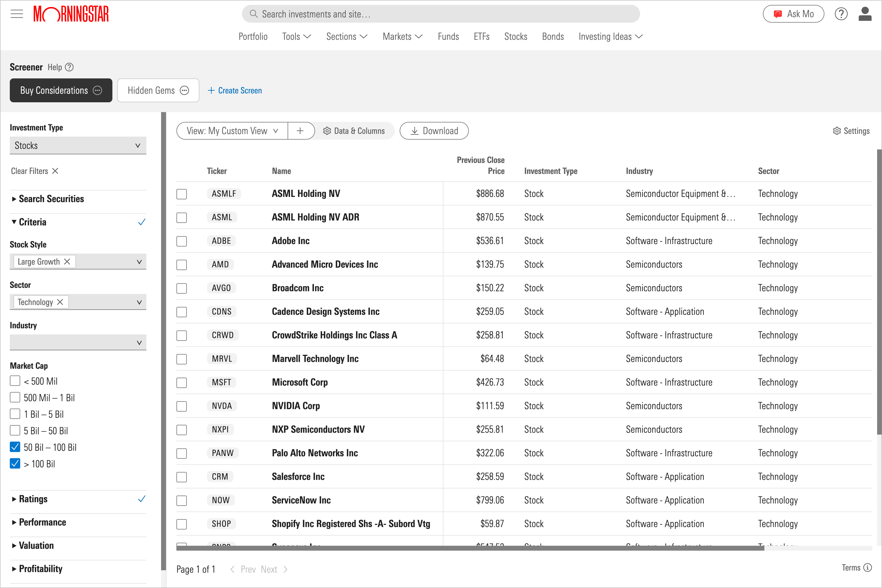Go to Funds page
This screenshot has width=882, height=588.
pyautogui.click(x=448, y=36)
